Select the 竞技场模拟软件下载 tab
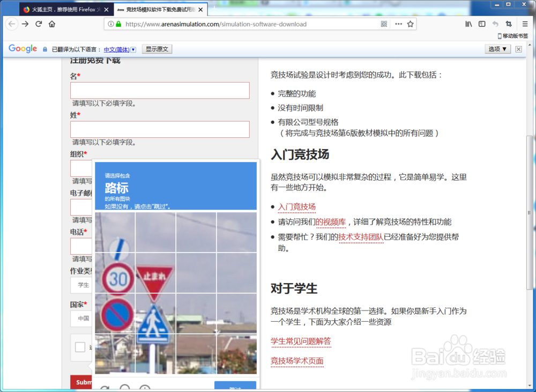 (x=160, y=10)
